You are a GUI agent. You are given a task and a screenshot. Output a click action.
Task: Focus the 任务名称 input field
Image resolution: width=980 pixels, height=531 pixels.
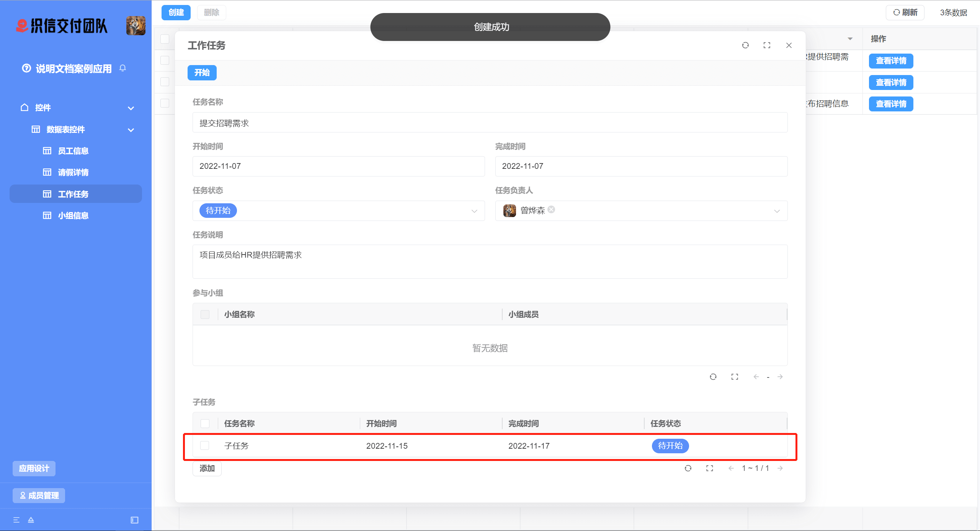click(x=490, y=123)
